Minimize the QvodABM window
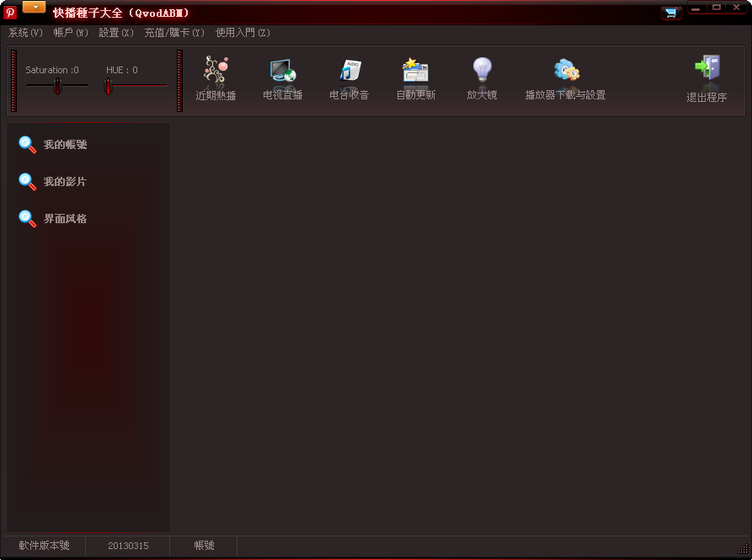This screenshot has width=752, height=560. click(696, 8)
